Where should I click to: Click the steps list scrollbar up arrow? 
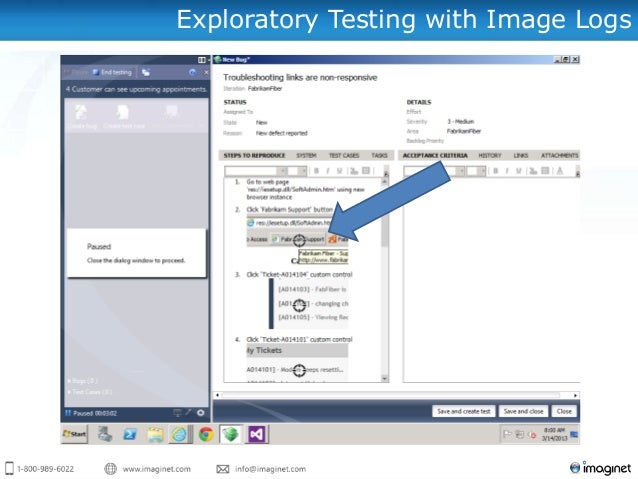coord(385,182)
